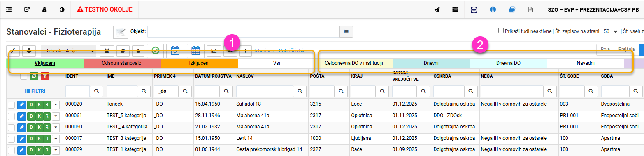Click the TESTNO OKOLJE warning label
The width and height of the screenshot is (644, 156).
pos(105,9)
